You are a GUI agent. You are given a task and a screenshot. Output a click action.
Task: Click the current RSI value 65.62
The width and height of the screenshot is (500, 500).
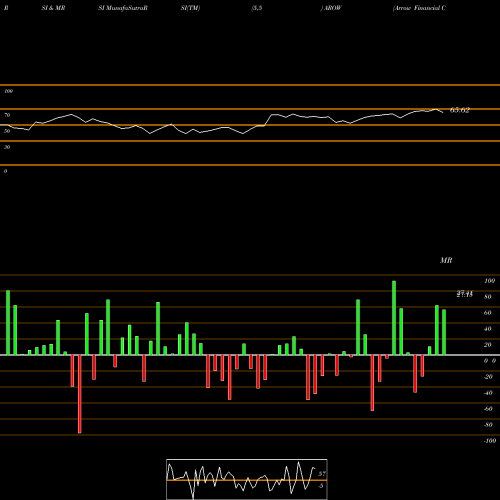pyautogui.click(x=460, y=110)
